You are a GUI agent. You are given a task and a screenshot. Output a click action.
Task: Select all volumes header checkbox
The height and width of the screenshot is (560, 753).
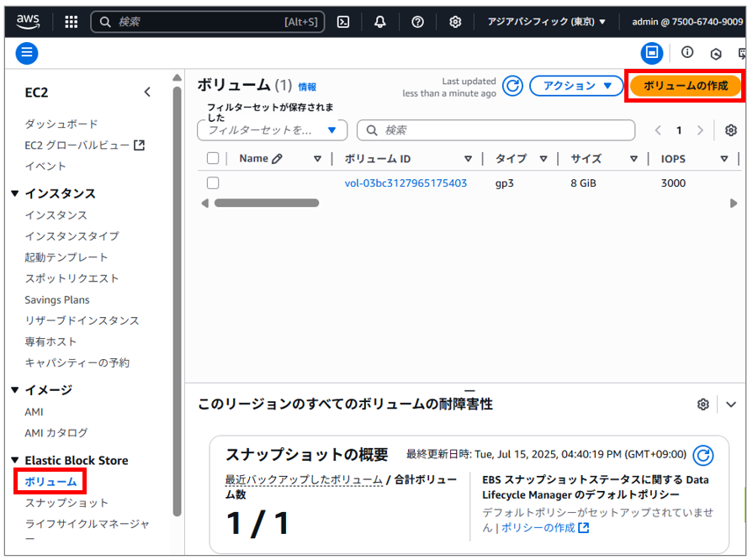pyautogui.click(x=213, y=158)
